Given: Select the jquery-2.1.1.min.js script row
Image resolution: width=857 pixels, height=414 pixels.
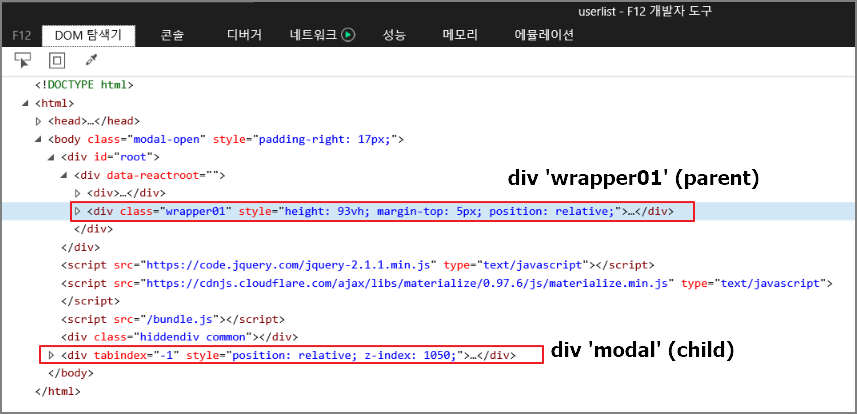Looking at the screenshot, I should 357,265.
